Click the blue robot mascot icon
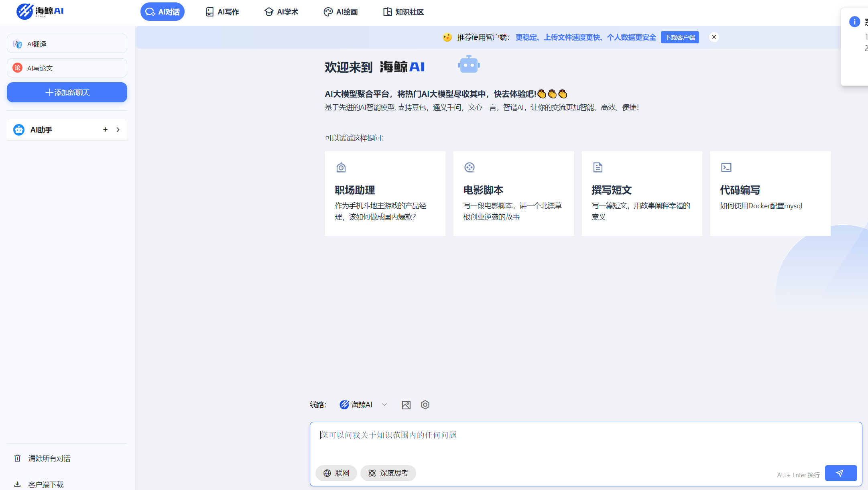The image size is (868, 490). pos(469,64)
